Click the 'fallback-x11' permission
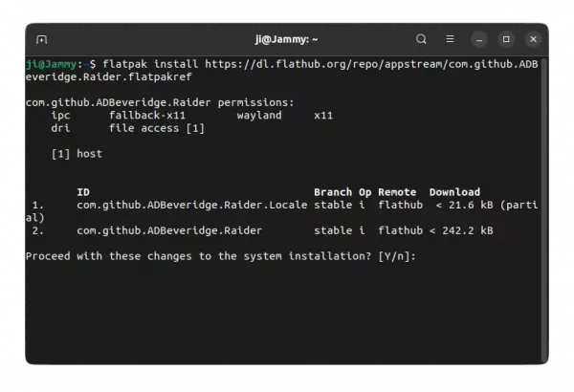The height and width of the screenshot is (392, 574). click(x=147, y=116)
